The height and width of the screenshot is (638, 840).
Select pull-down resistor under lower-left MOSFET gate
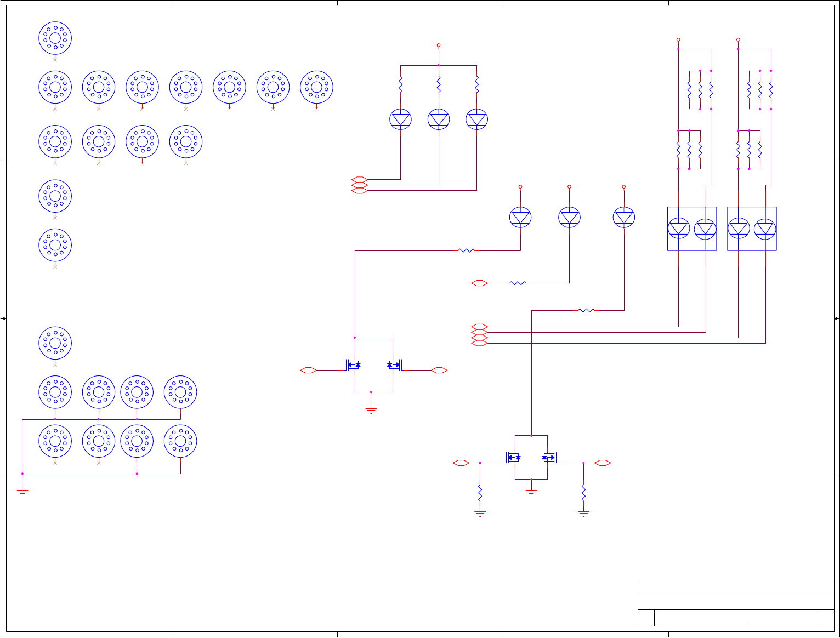[480, 492]
